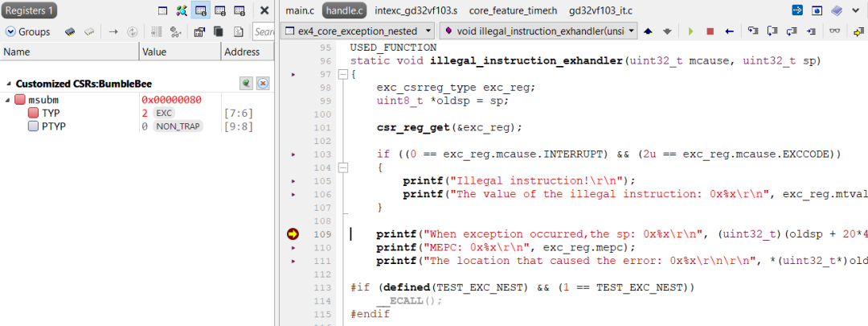
Task: Click the gray down arrow icon
Action: point(667,31)
